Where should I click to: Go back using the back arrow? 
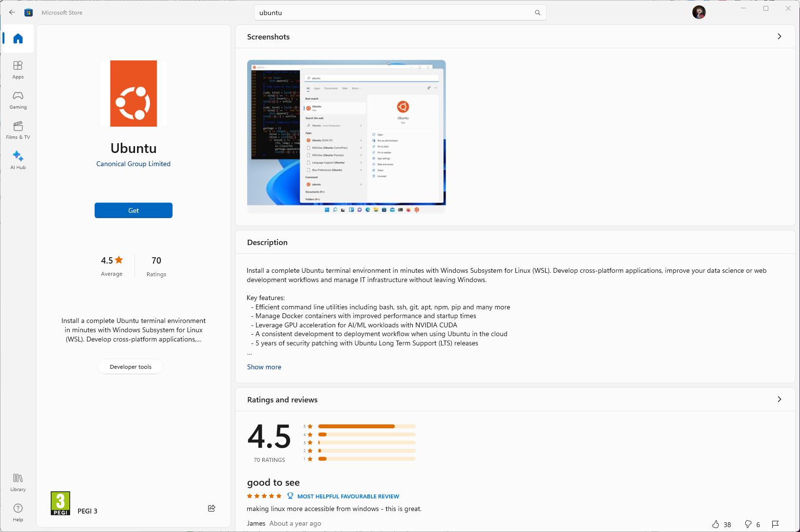pos(12,12)
